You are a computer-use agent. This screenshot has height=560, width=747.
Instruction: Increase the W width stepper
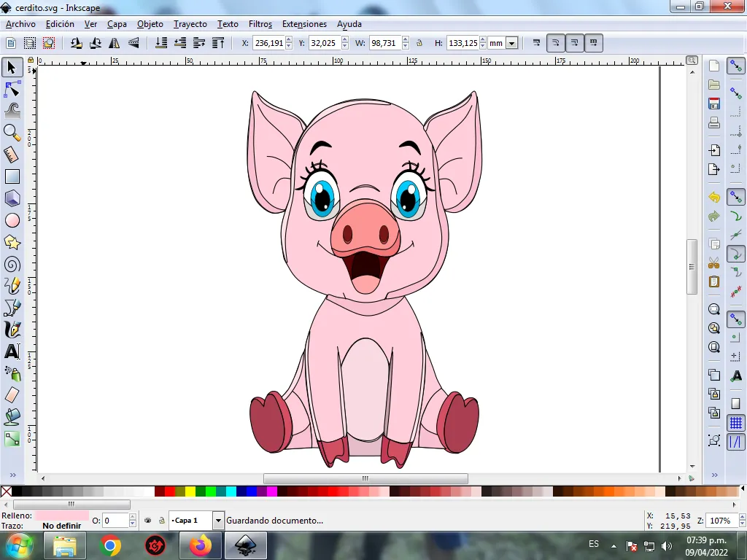click(x=406, y=40)
